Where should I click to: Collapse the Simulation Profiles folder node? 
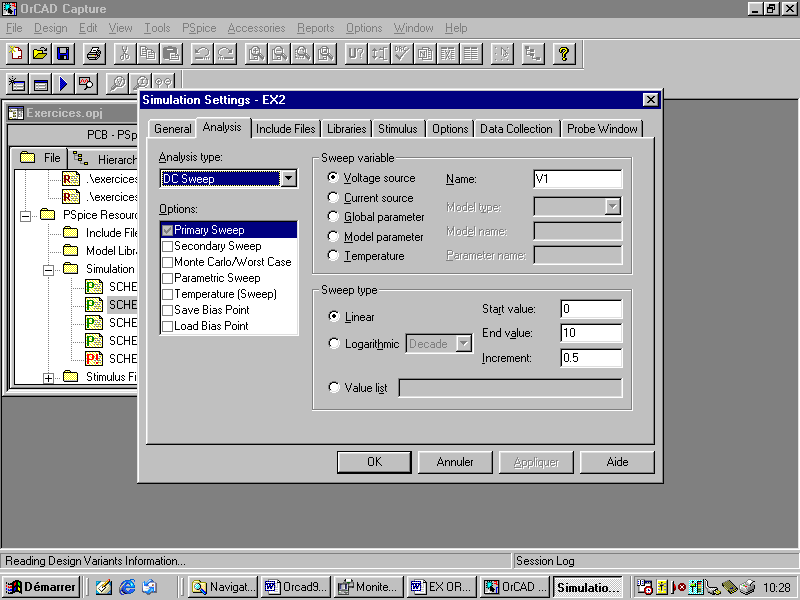(x=48, y=270)
